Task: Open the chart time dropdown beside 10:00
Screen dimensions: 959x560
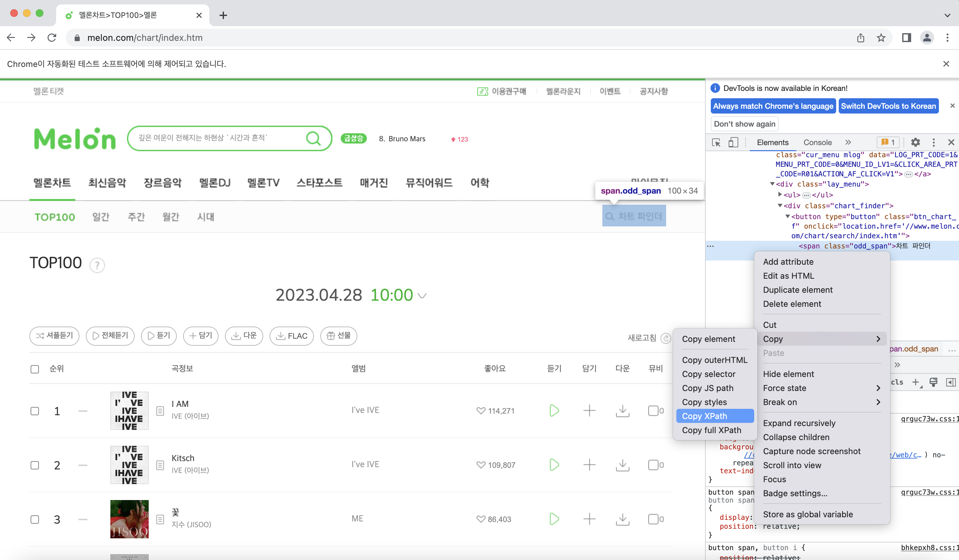Action: click(x=422, y=296)
